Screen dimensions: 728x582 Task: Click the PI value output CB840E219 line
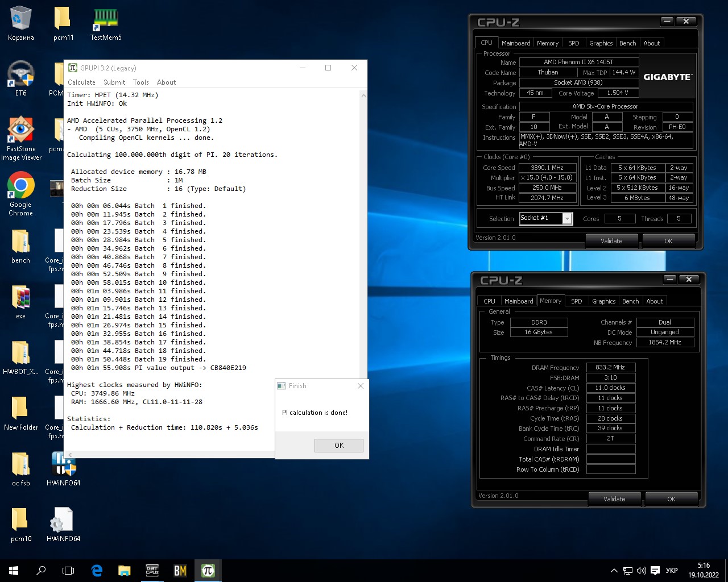(159, 368)
